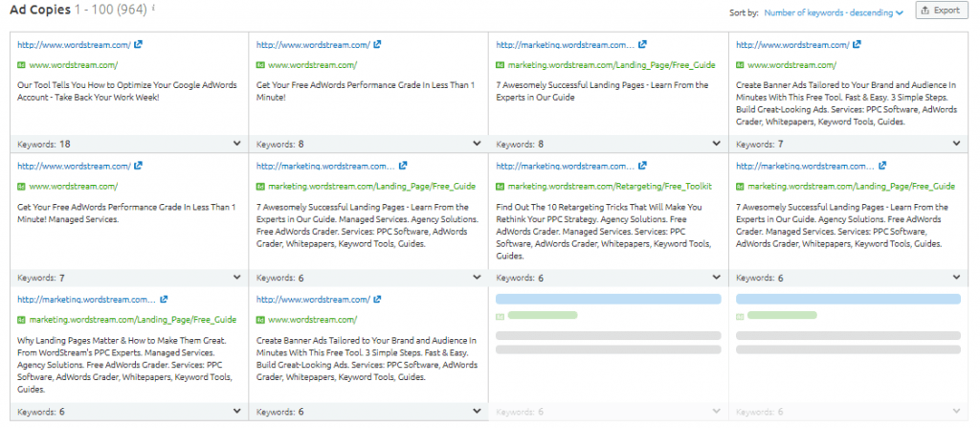Click 'Keywords: 18' label
Viewport: 980px width, 428px height.
pos(44,144)
